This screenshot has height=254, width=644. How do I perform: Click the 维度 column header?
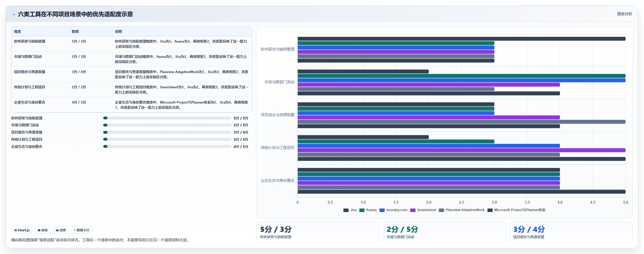pos(18,32)
